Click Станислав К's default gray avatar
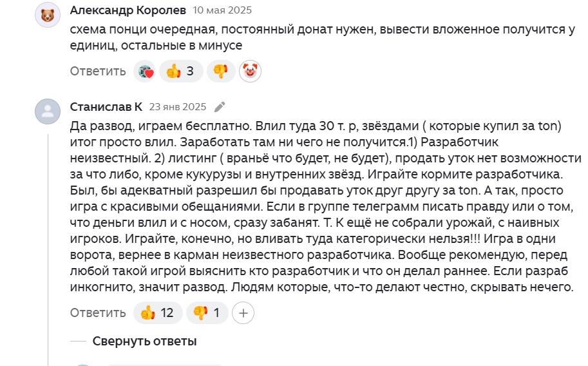Image resolution: width=588 pixels, height=366 pixels. tap(47, 112)
